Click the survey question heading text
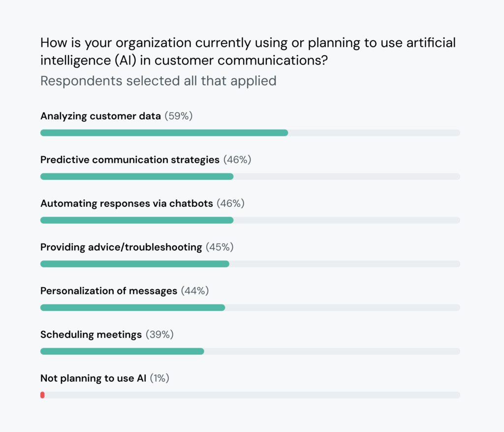The image size is (504, 432). [248, 52]
